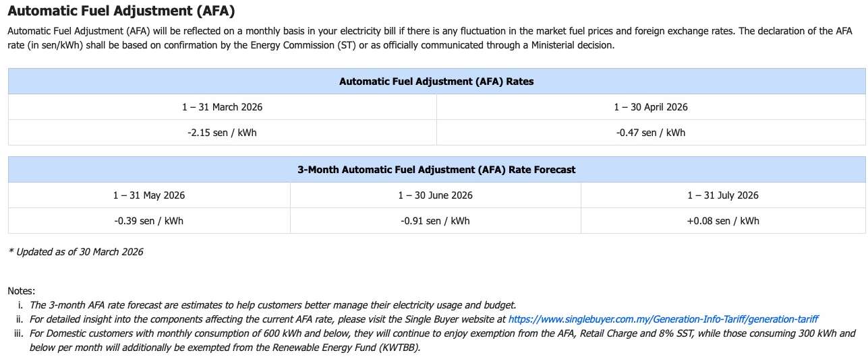Click the 3-Month AFA Rate Forecast table header
Image resolution: width=868 pixels, height=357 pixels.
pos(436,170)
